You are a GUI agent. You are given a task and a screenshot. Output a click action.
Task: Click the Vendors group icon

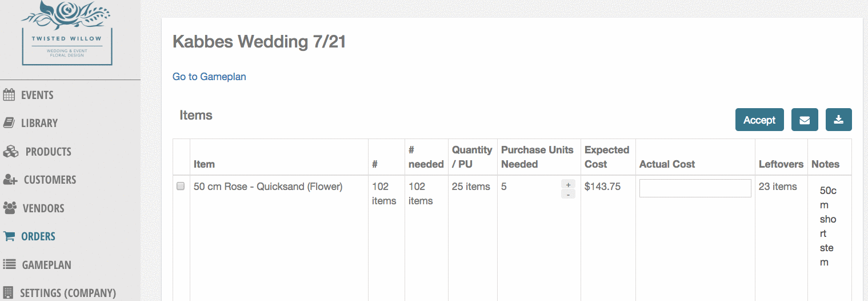point(10,208)
